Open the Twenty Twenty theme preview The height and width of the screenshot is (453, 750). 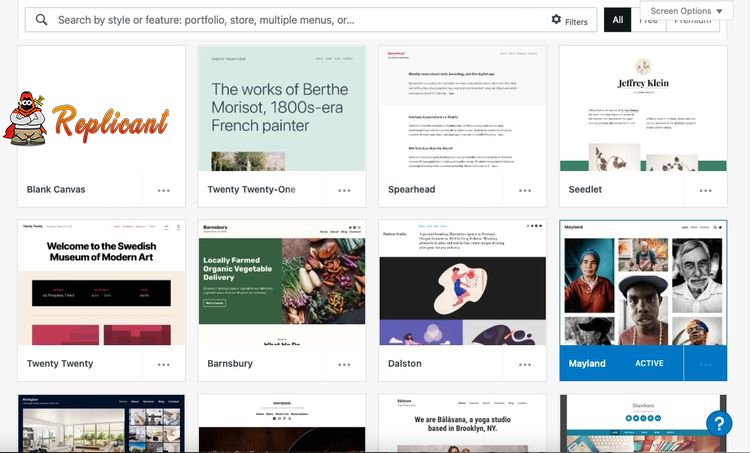101,283
